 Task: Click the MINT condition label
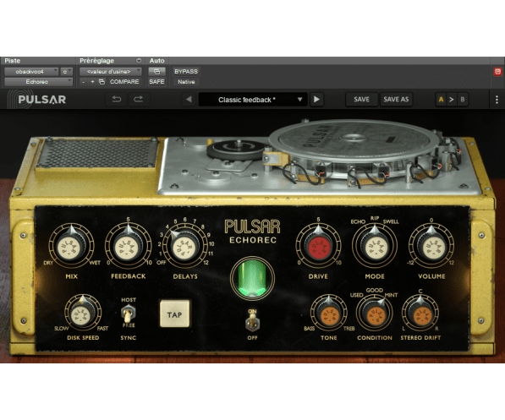[391, 295]
